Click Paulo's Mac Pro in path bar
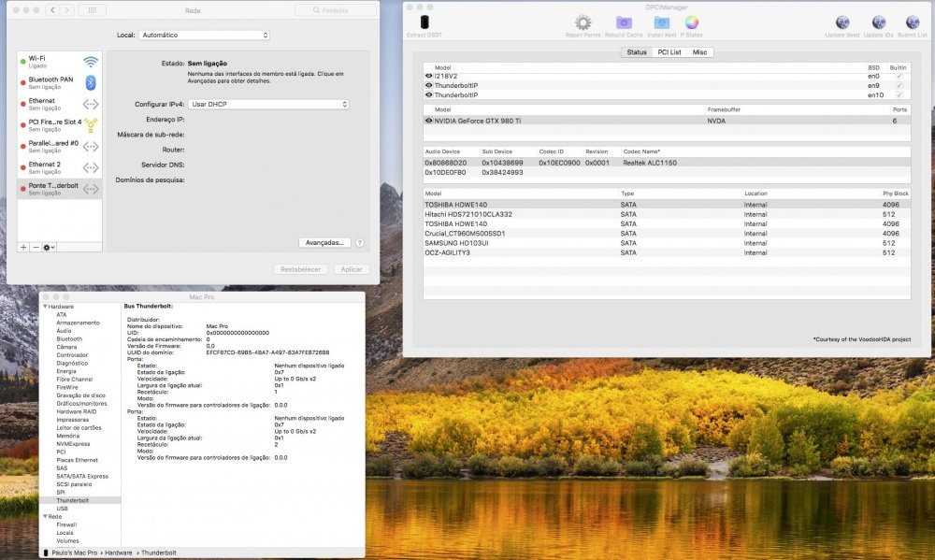The image size is (935, 560). (74, 553)
